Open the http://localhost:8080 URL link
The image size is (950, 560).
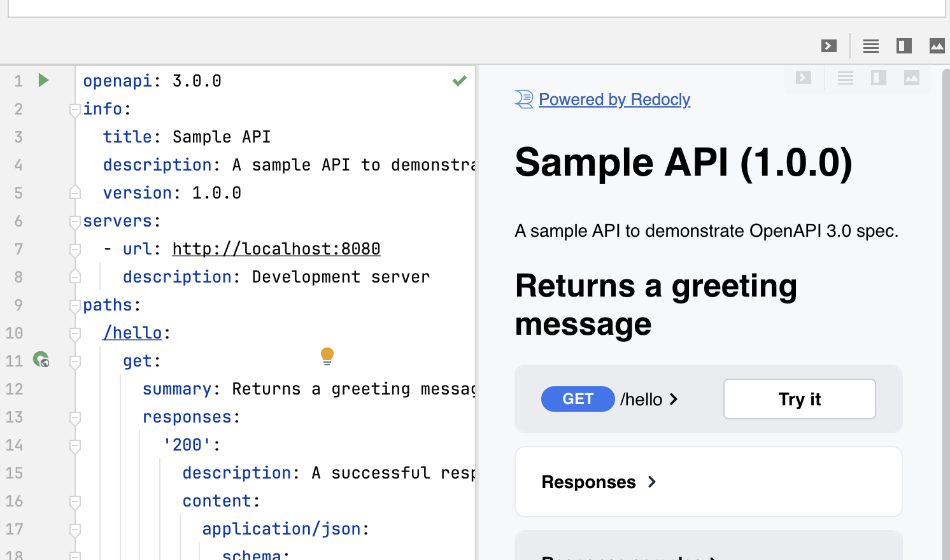276,249
